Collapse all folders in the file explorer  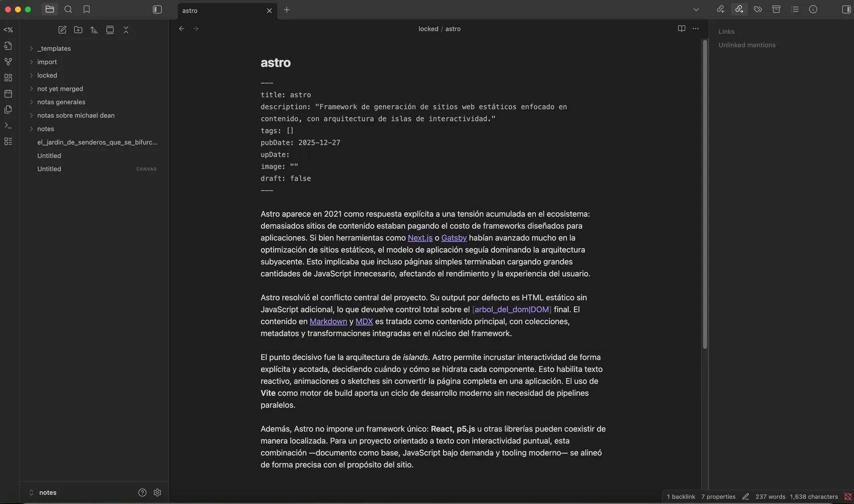click(125, 30)
